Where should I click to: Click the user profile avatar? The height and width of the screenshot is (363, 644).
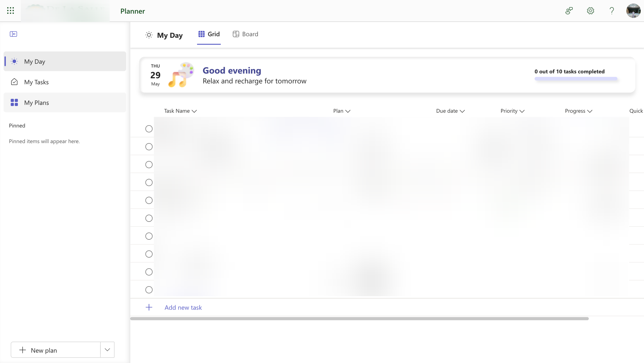coord(633,11)
